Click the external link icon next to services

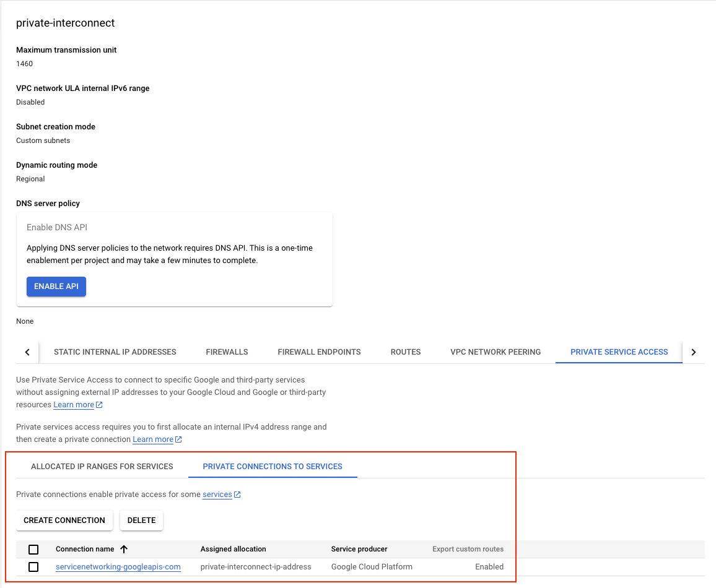point(237,495)
